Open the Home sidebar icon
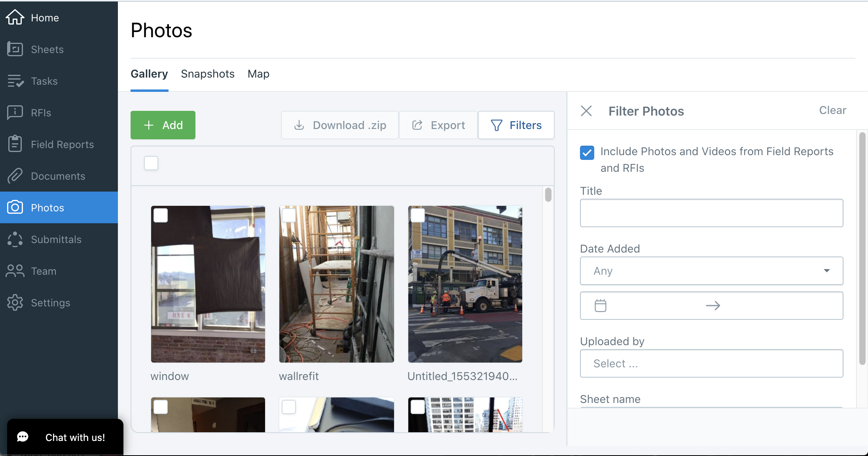Image resolution: width=868 pixels, height=456 pixels. [x=15, y=17]
